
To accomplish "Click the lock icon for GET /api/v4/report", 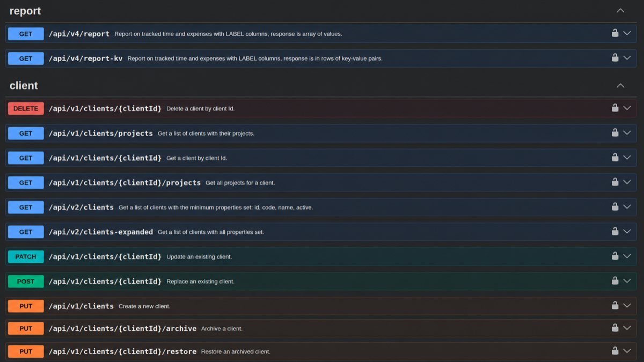I will pyautogui.click(x=615, y=33).
